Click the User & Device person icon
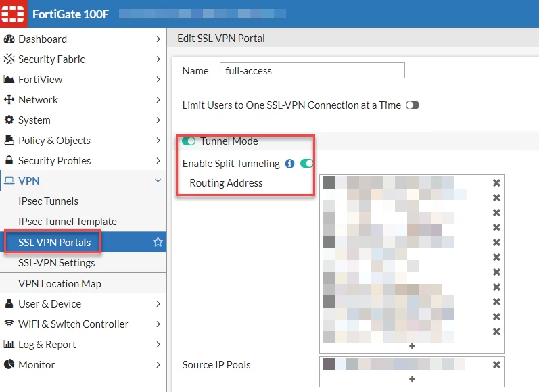Image resolution: width=539 pixels, height=392 pixels. [9, 303]
